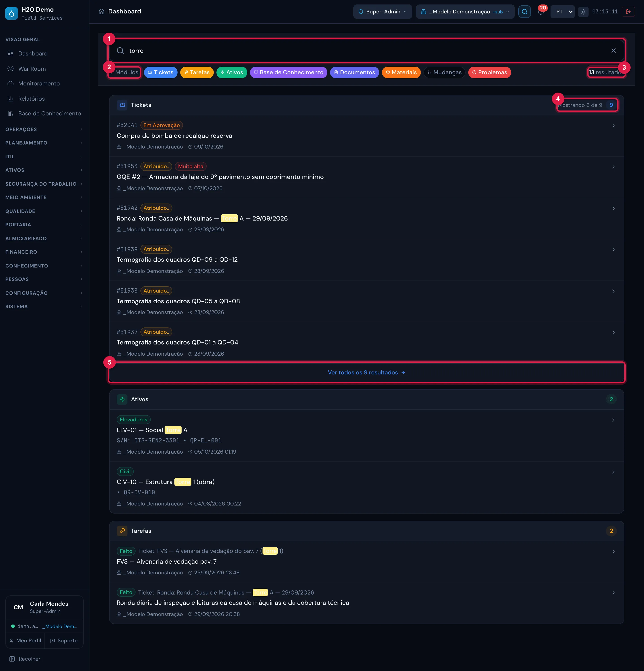This screenshot has height=671, width=644.
Task: Click the H2O Demo water drop logo
Action: point(12,13)
